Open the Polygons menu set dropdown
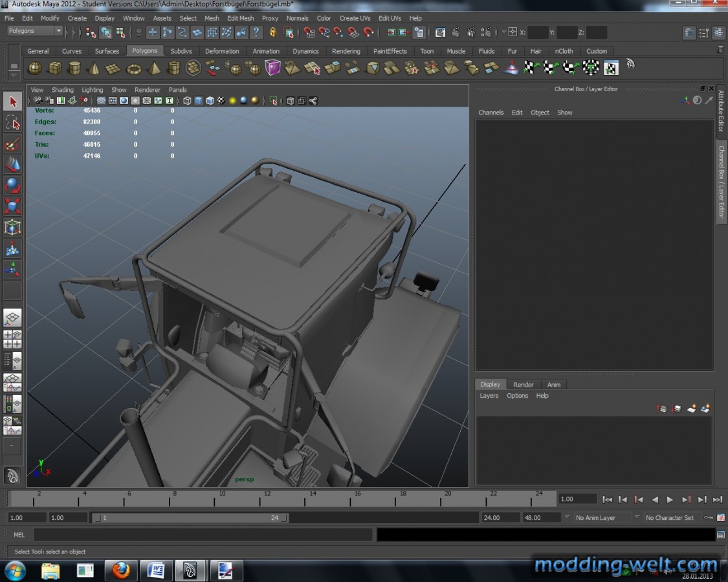The image size is (728, 582). tap(36, 31)
